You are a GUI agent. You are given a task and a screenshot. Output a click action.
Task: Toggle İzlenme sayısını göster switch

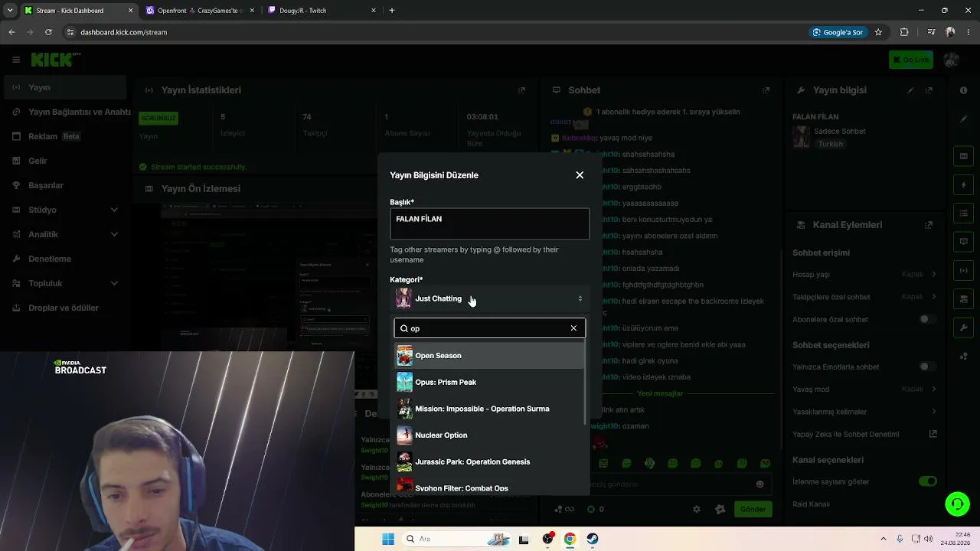(928, 481)
